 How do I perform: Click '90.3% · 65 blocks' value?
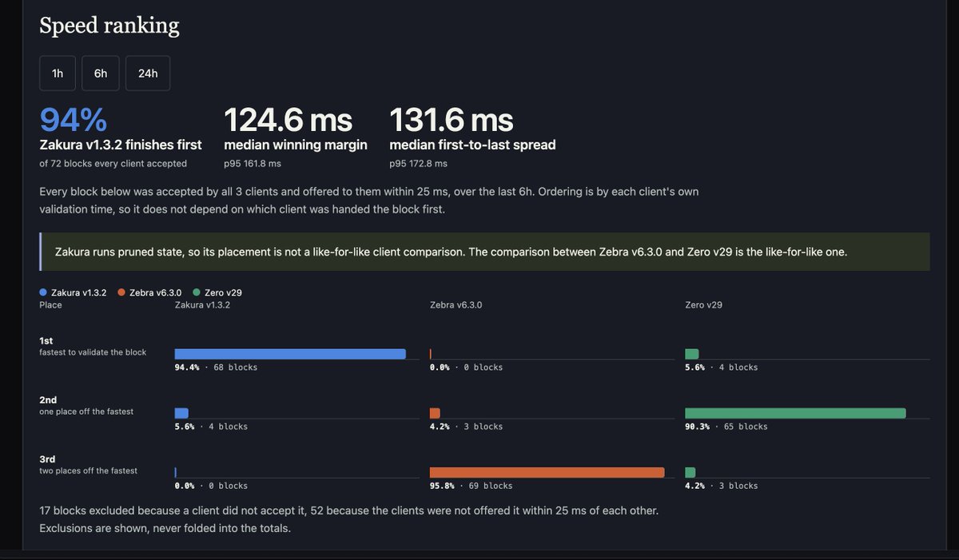point(726,427)
